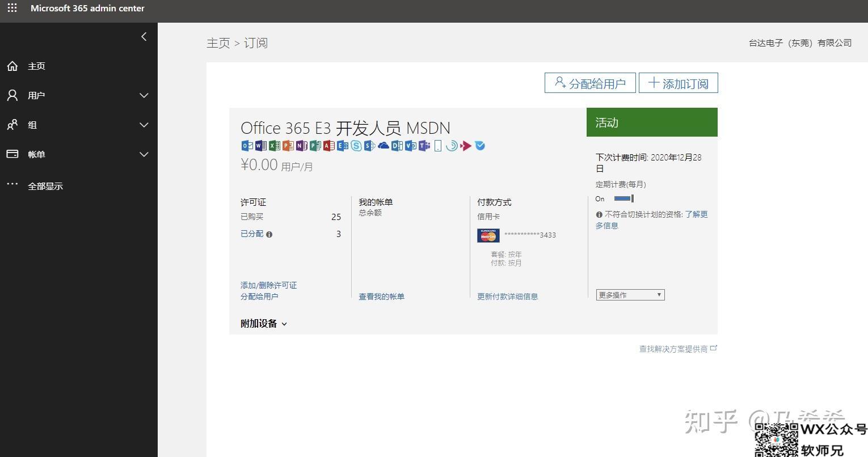The width and height of the screenshot is (868, 457).
Task: Click the 定期计费(每月) label
Action: point(621,184)
